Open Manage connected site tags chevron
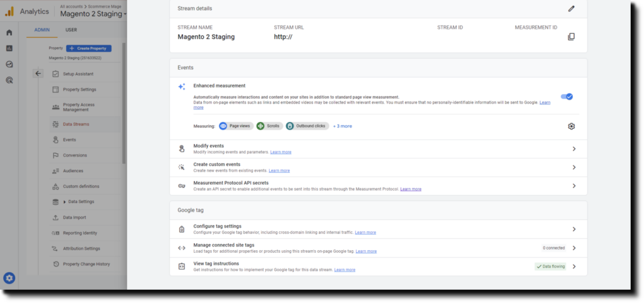This screenshot has width=644, height=303. (574, 248)
